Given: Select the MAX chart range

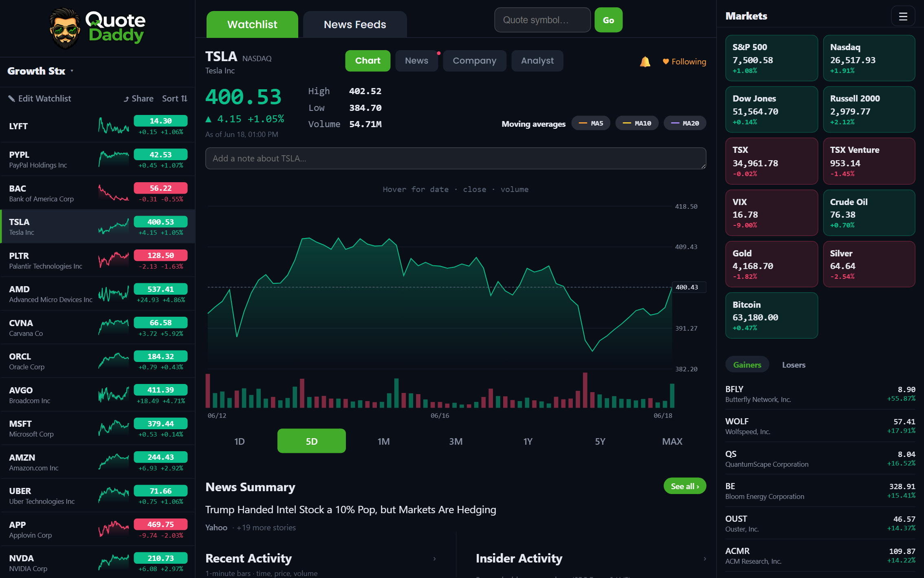Looking at the screenshot, I should point(672,441).
